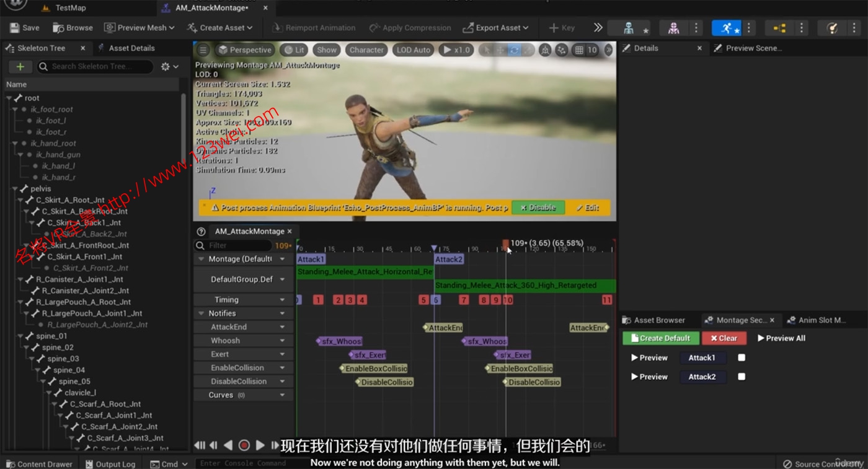The width and height of the screenshot is (868, 469).
Task: Tick the checkbox next to Attack1 section
Action: point(742,357)
